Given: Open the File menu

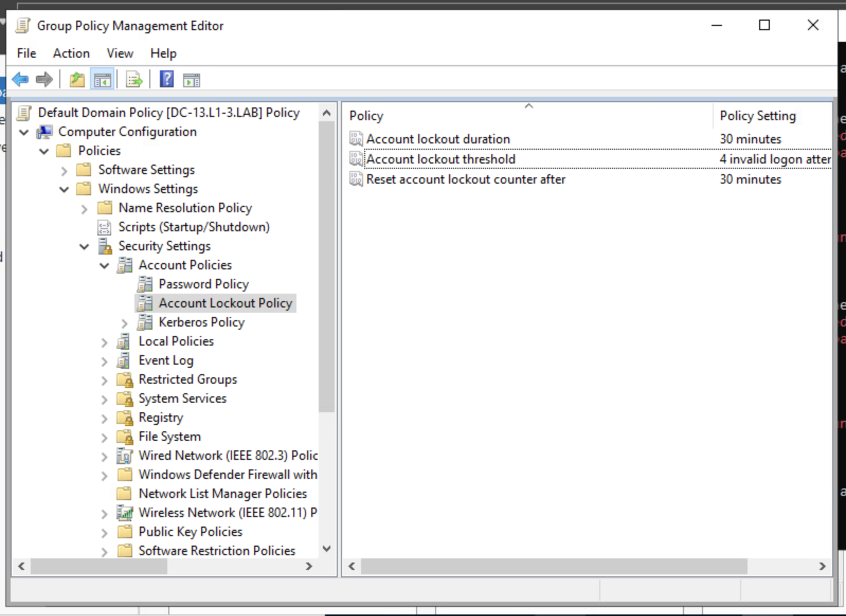Looking at the screenshot, I should click(x=26, y=53).
